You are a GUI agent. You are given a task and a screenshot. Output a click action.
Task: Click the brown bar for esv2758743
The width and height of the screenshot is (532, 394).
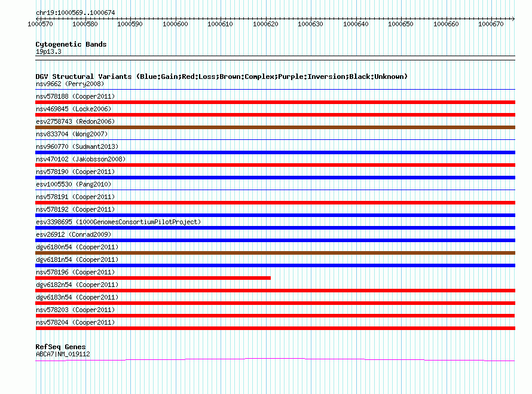coord(275,127)
